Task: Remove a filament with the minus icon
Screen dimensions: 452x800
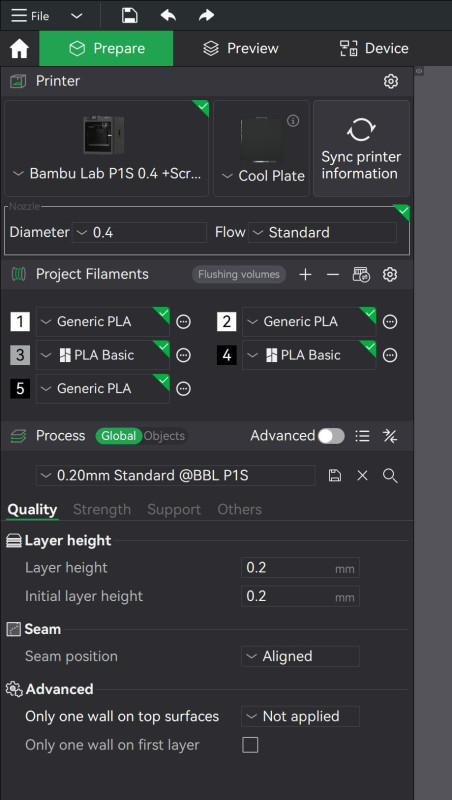Action: pos(333,274)
